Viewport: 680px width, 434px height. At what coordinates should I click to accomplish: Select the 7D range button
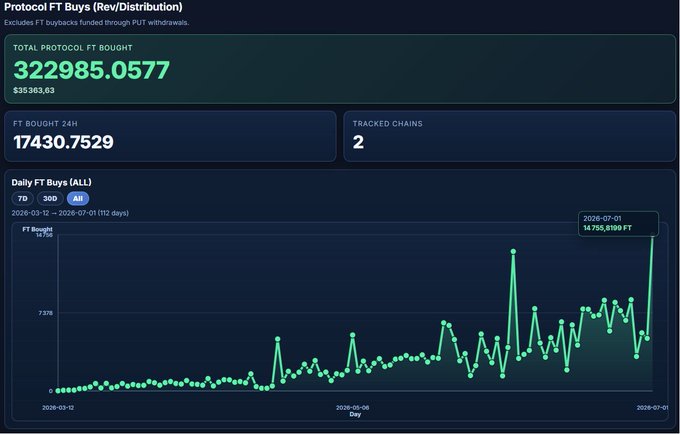point(23,199)
